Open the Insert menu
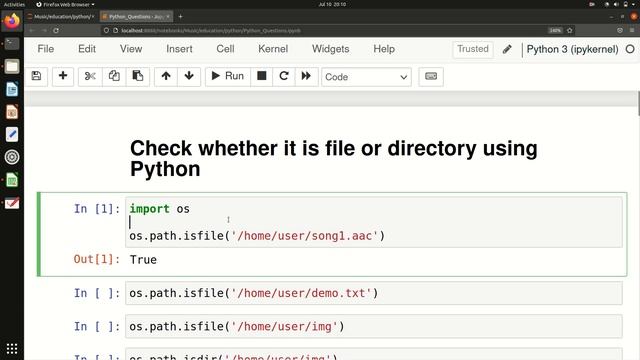 point(179,49)
